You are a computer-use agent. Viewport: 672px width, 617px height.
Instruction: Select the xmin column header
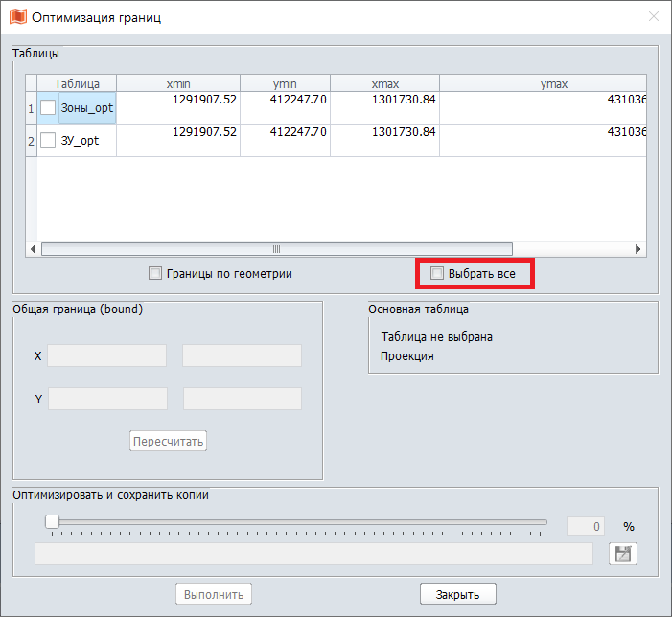point(177,84)
